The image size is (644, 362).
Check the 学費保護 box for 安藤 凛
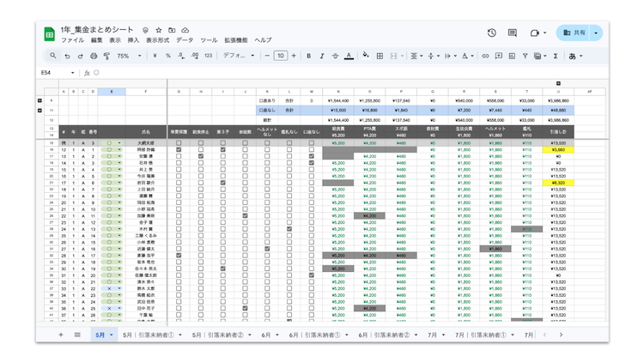(179, 156)
